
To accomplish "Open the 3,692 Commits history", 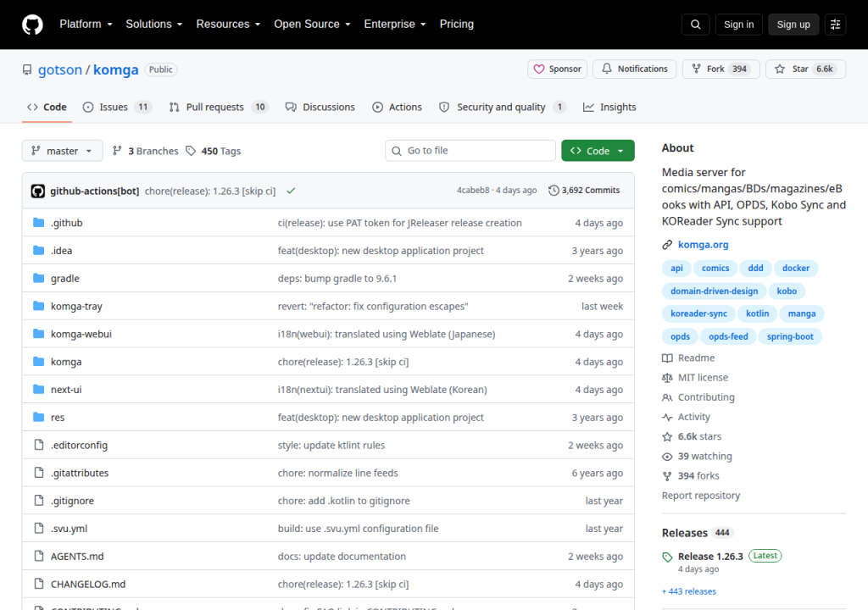I will (584, 191).
